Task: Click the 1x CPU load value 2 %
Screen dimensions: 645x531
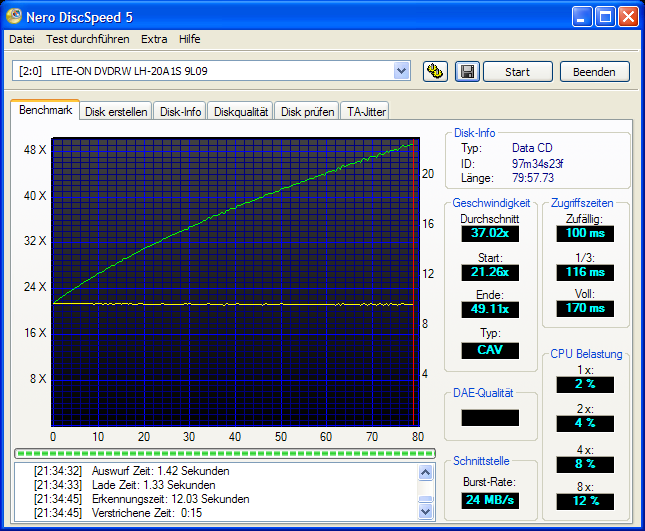Action: [585, 385]
